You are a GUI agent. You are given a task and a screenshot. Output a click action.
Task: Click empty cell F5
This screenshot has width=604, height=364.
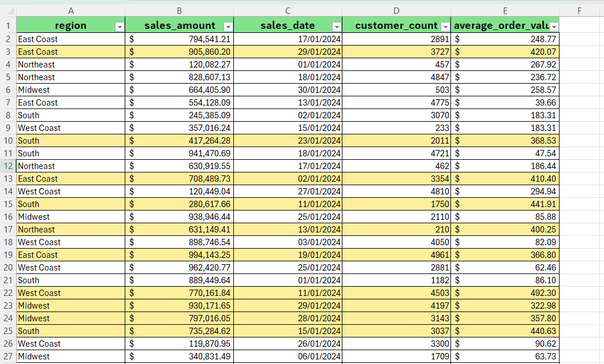coord(579,77)
